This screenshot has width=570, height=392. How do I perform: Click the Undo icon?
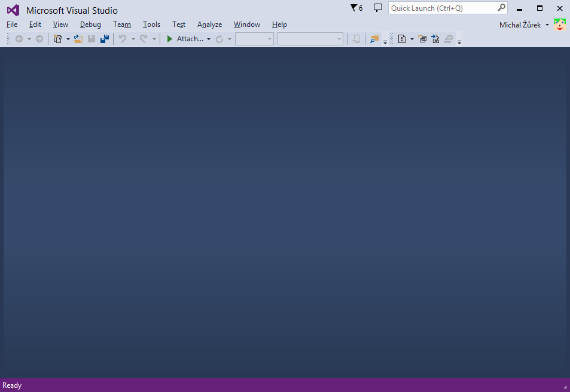[x=121, y=38]
